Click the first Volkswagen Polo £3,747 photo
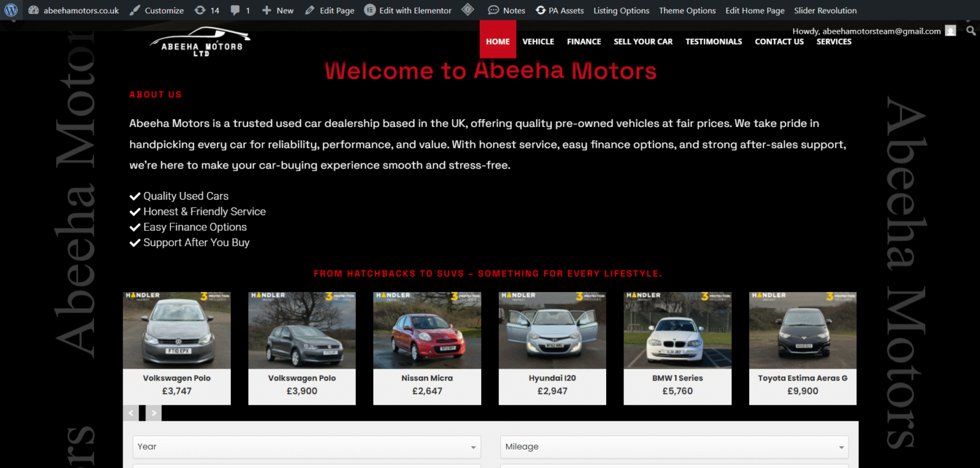The width and height of the screenshot is (980, 468). (177, 330)
